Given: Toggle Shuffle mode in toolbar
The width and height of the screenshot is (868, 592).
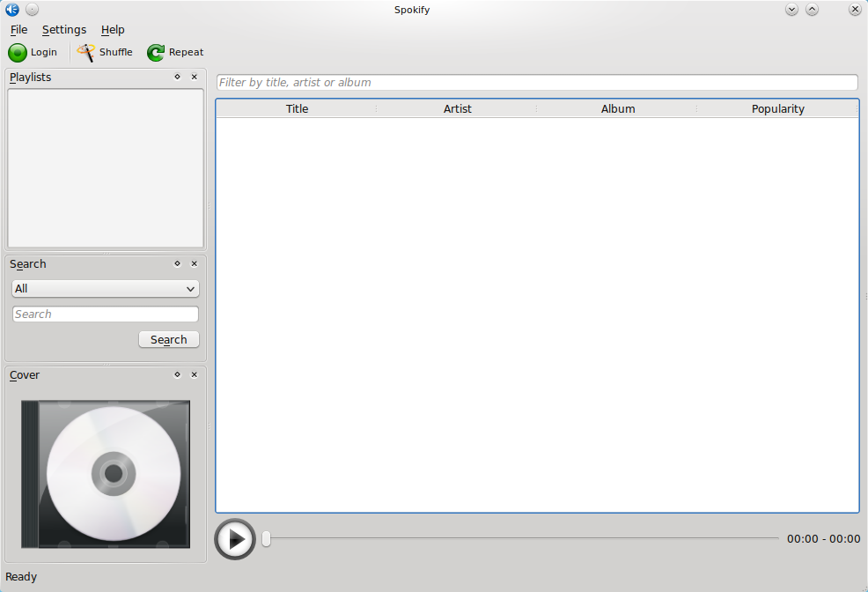Looking at the screenshot, I should [x=105, y=53].
